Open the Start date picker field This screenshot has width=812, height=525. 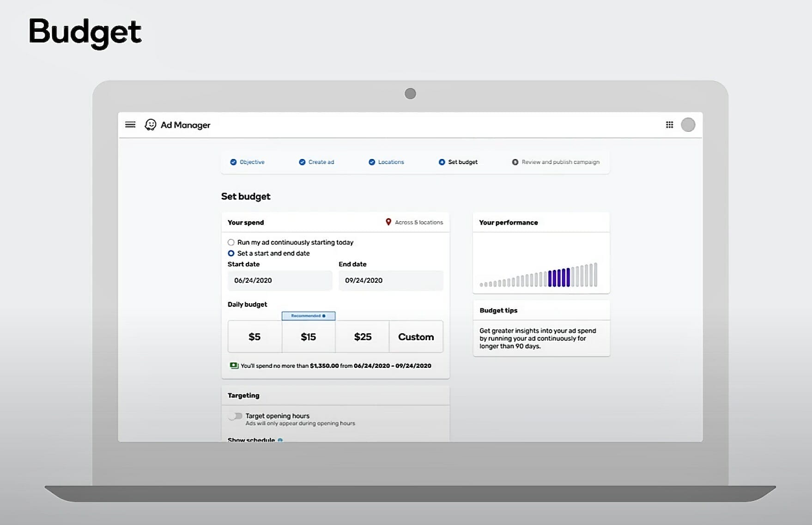(279, 281)
